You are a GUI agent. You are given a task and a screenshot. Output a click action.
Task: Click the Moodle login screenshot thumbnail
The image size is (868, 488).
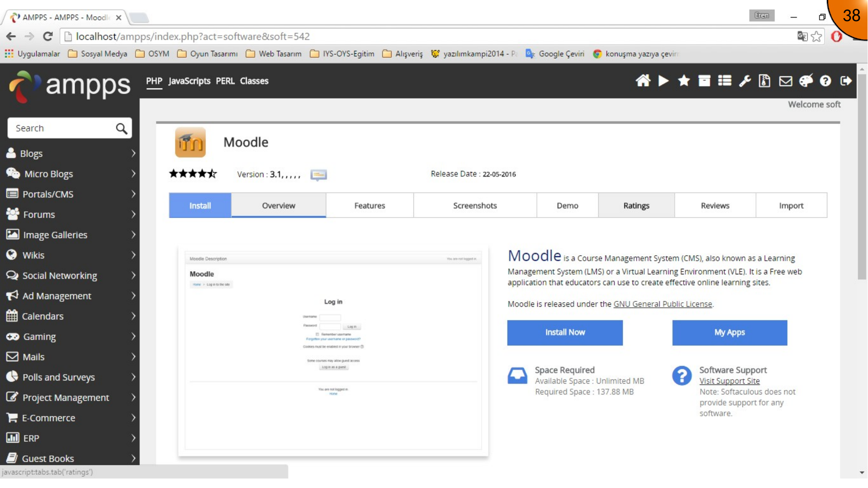[333, 351]
